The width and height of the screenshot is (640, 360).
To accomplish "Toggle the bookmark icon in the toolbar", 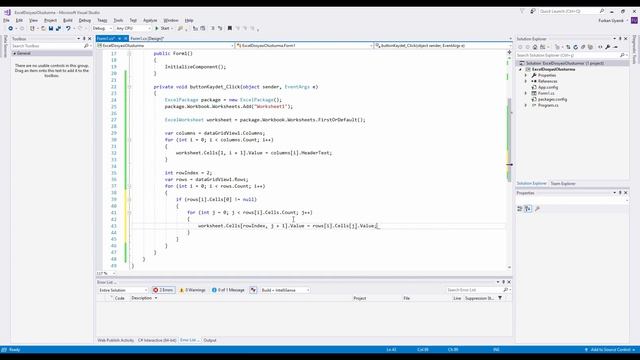I will [x=229, y=28].
